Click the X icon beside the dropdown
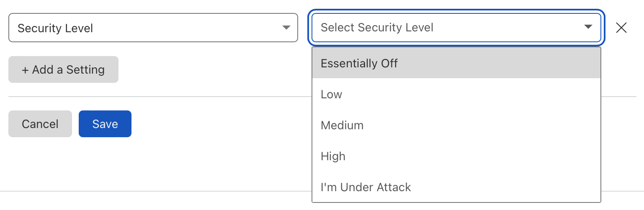The height and width of the screenshot is (210, 644). 621,28
